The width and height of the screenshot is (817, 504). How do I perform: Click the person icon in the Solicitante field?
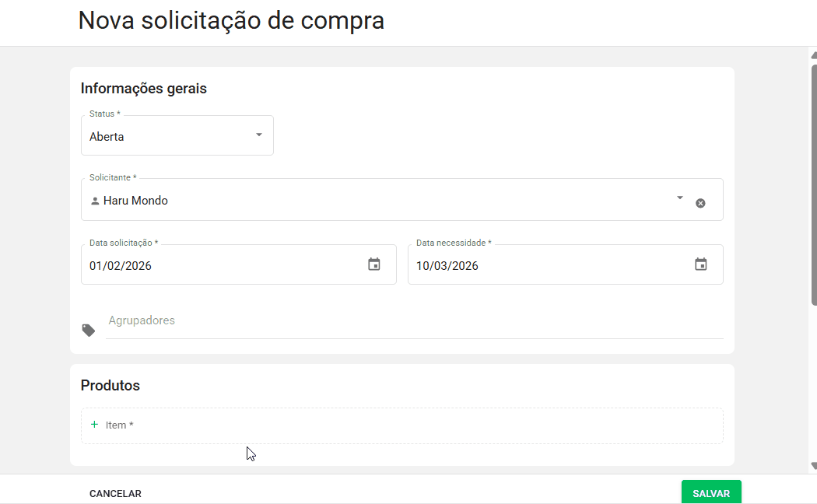[x=95, y=200]
